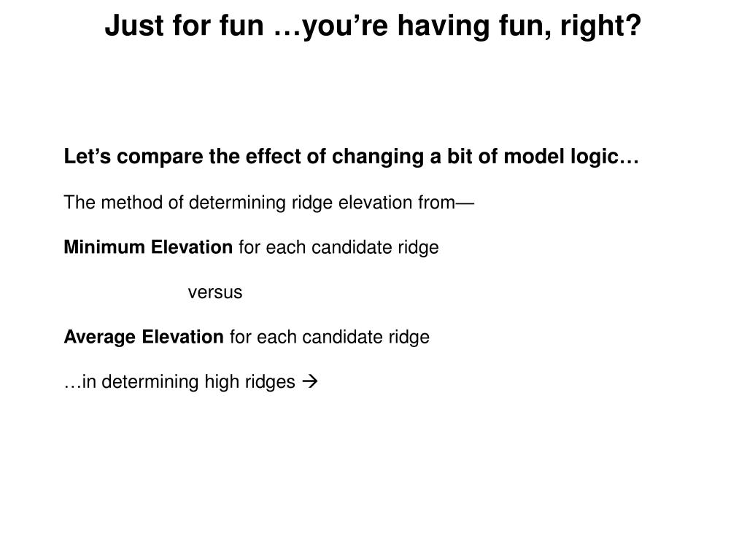Click the word 'ridge' before 'elevation from'
This screenshot has width=747, height=560.
coord(311,203)
